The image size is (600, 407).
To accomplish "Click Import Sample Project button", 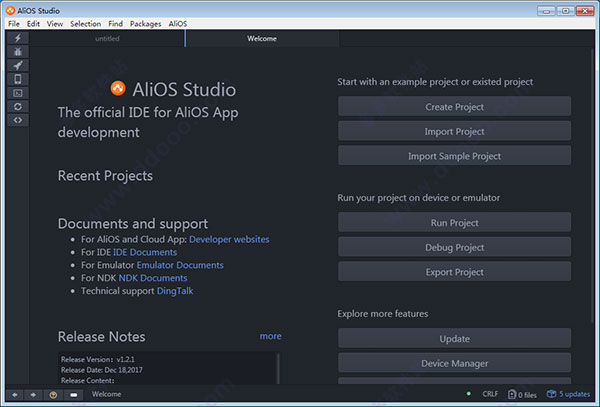I will (x=454, y=156).
